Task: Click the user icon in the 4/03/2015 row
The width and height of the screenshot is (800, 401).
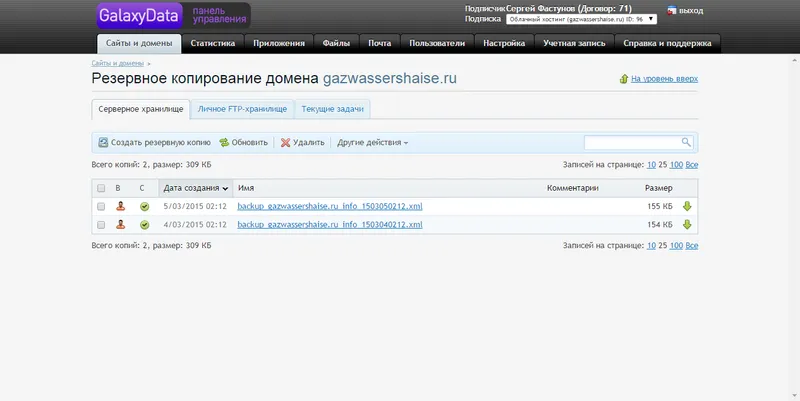Action: point(120,224)
